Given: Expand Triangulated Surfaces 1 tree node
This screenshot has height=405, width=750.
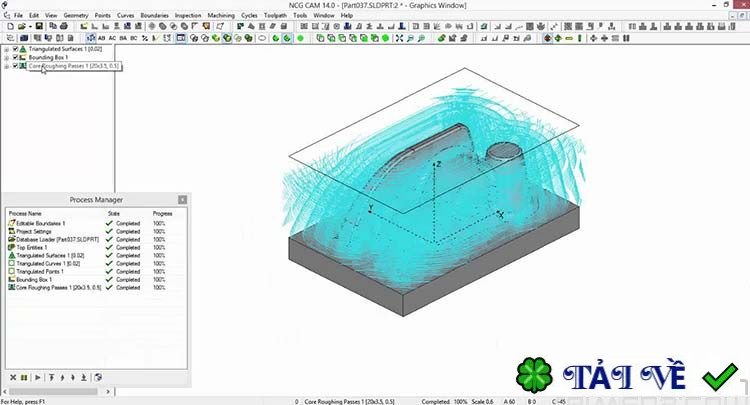Looking at the screenshot, I should pos(6,49).
